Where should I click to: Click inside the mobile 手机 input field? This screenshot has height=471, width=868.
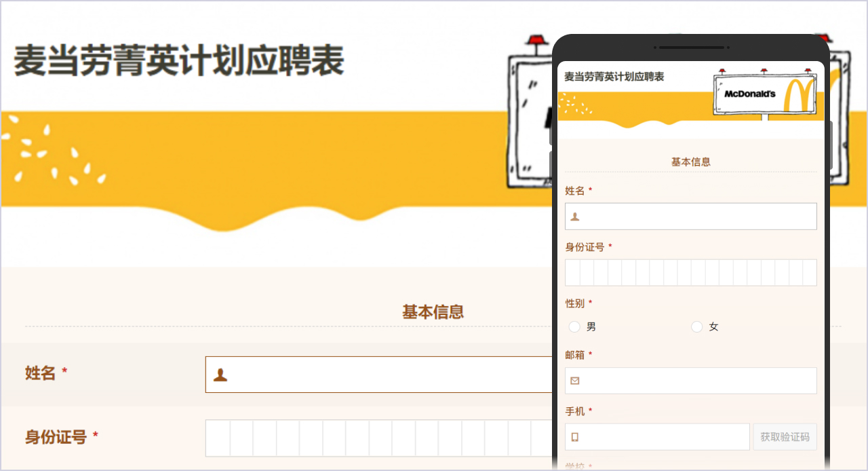pyautogui.click(x=658, y=436)
